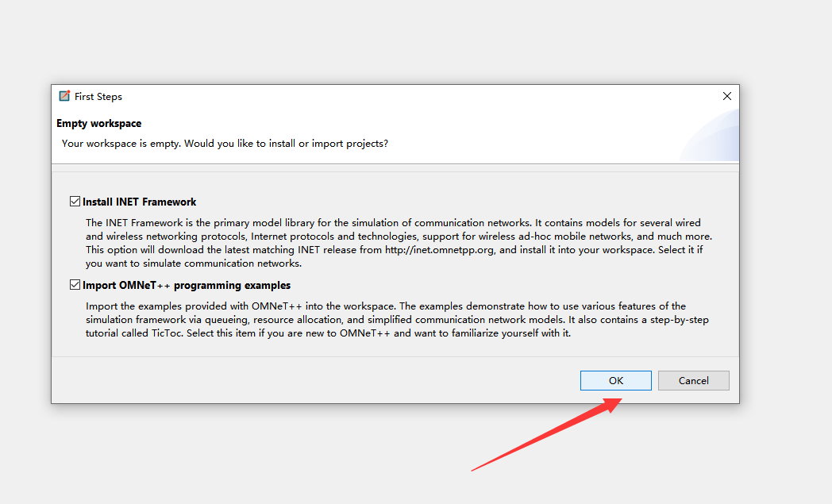The image size is (832, 504).
Task: Click the http://inet.omnetpp.org URL text
Action: [439, 249]
